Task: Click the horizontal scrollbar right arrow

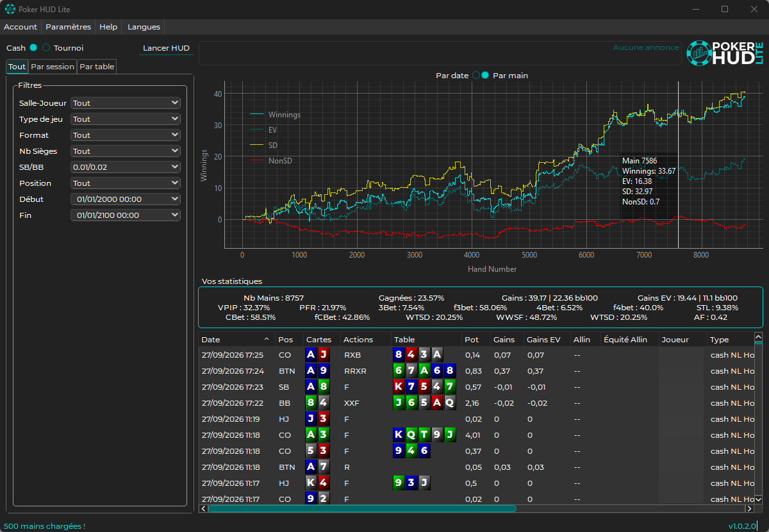Action: click(748, 508)
